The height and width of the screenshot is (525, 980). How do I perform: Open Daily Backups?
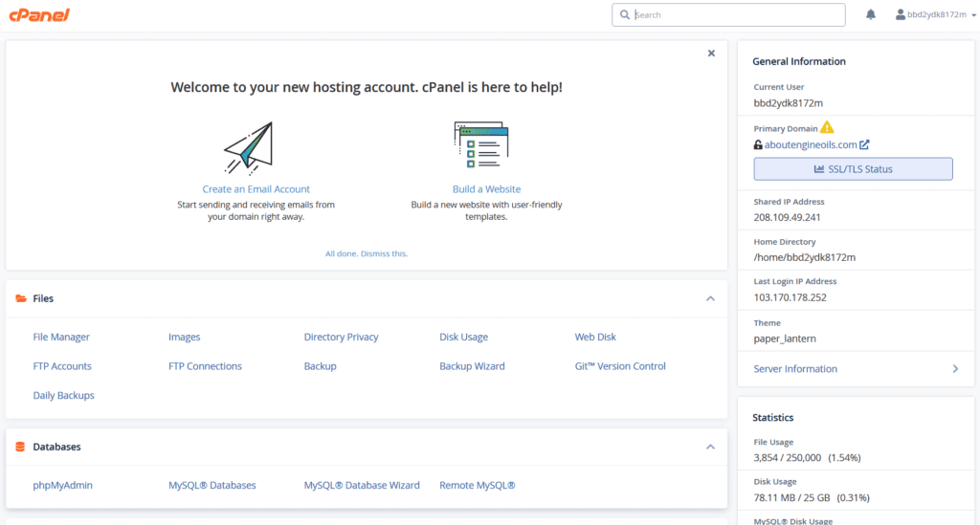(x=63, y=396)
